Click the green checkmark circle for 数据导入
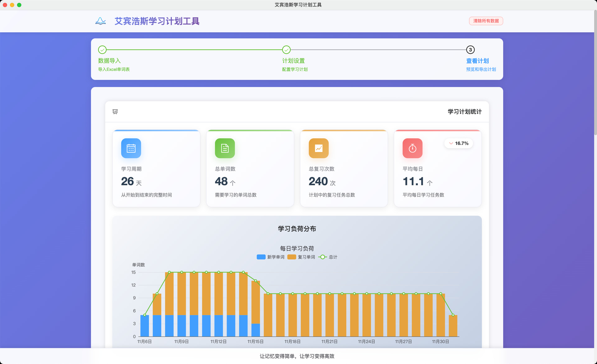 102,50
